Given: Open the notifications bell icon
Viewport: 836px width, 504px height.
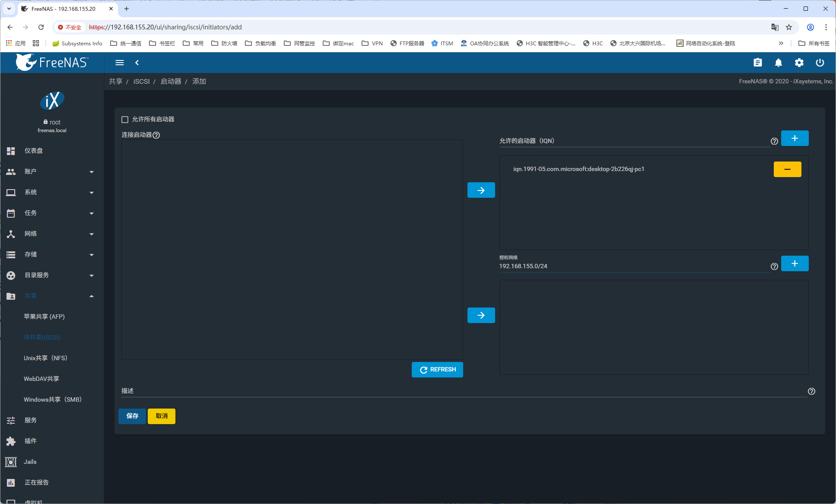Looking at the screenshot, I should click(779, 63).
